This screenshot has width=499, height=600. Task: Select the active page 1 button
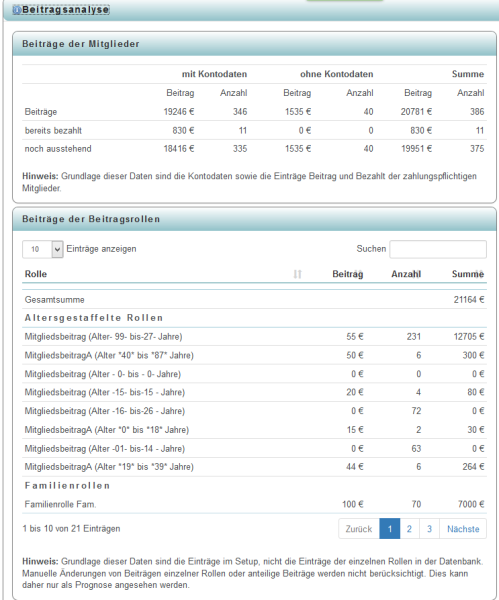click(x=390, y=529)
